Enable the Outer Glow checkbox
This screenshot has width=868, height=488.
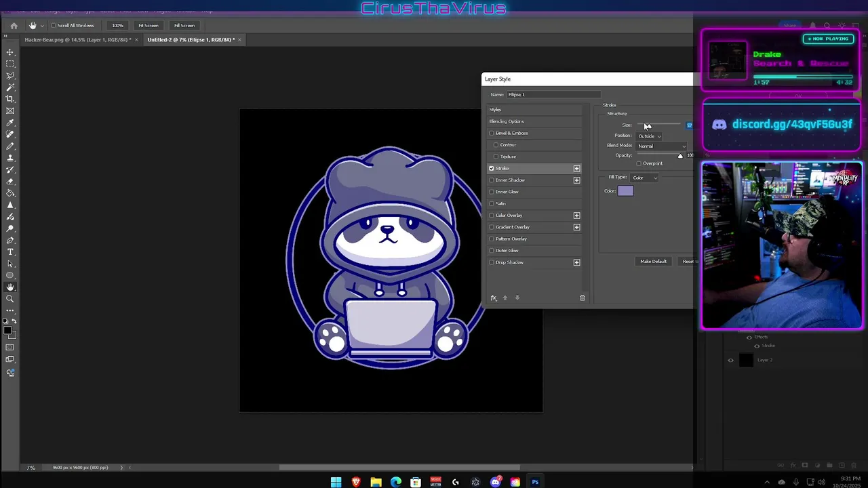tap(492, 251)
